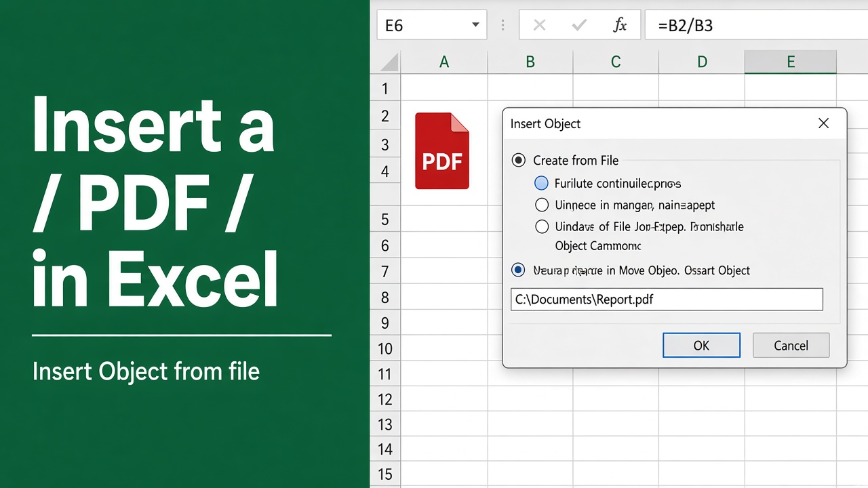Close the Insert Object dialog

click(823, 123)
